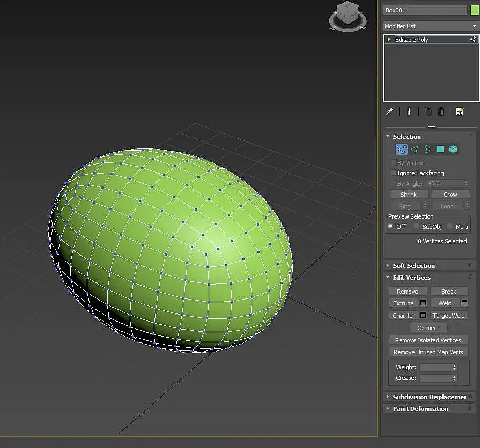Expand the Paint Deformation rollout
480x448 pixels.
coord(420,409)
